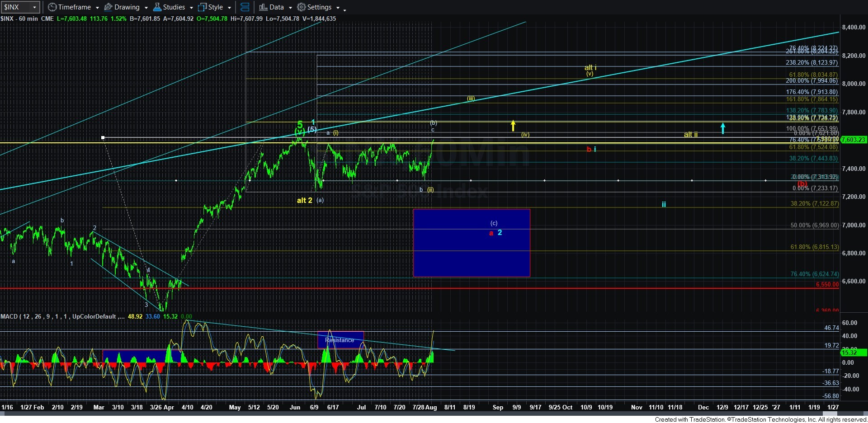Expand the $INX symbol dropdown arrow
868x423 pixels.
(34, 7)
